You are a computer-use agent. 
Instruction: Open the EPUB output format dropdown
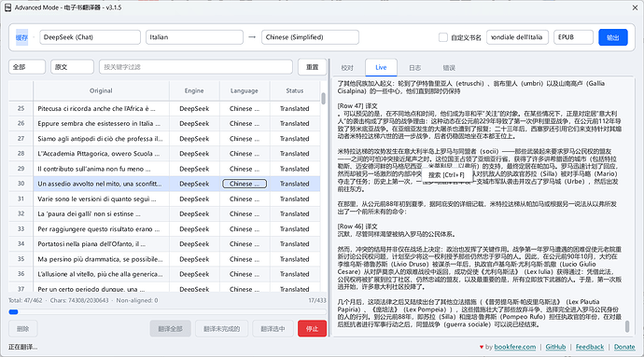tap(573, 37)
